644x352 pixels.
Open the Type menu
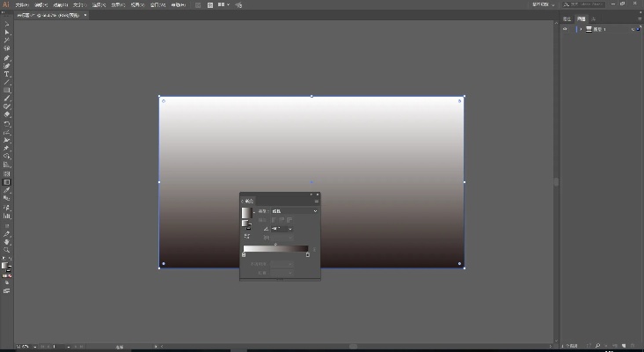(79, 5)
